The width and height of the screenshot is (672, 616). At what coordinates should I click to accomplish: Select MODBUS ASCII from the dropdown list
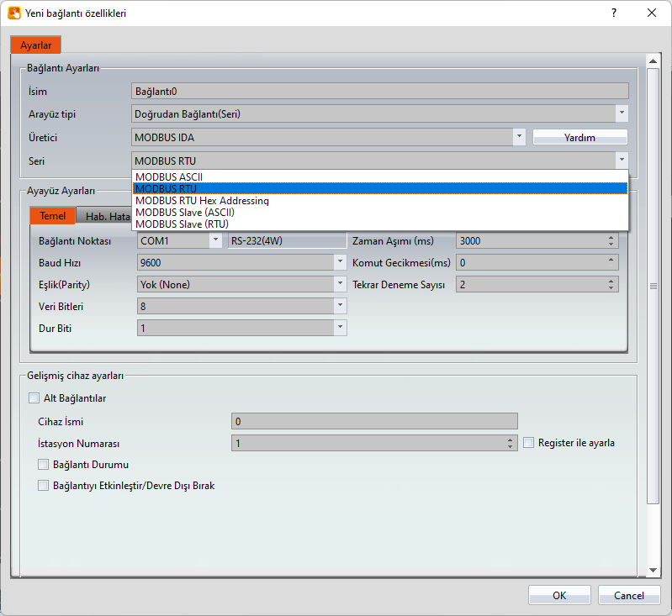[168, 176]
